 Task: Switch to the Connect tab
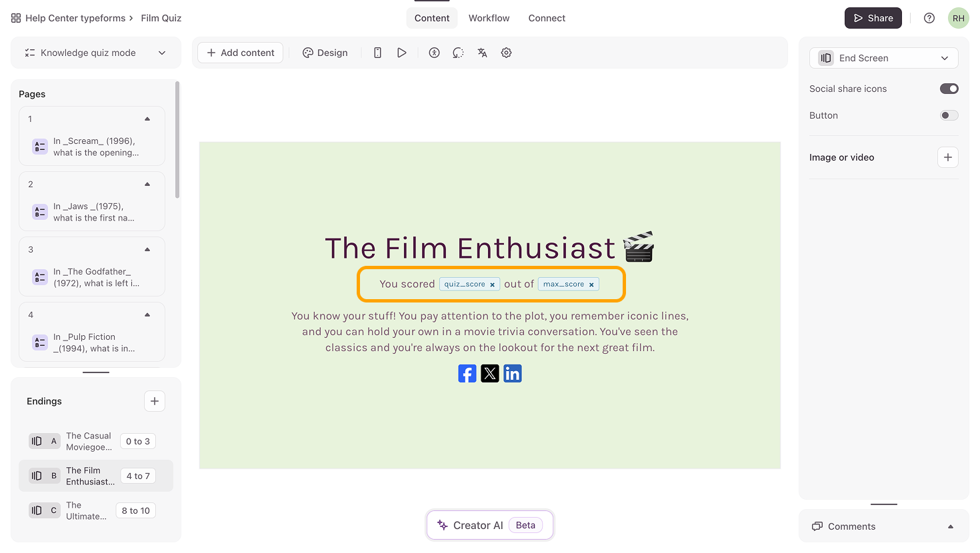547,18
